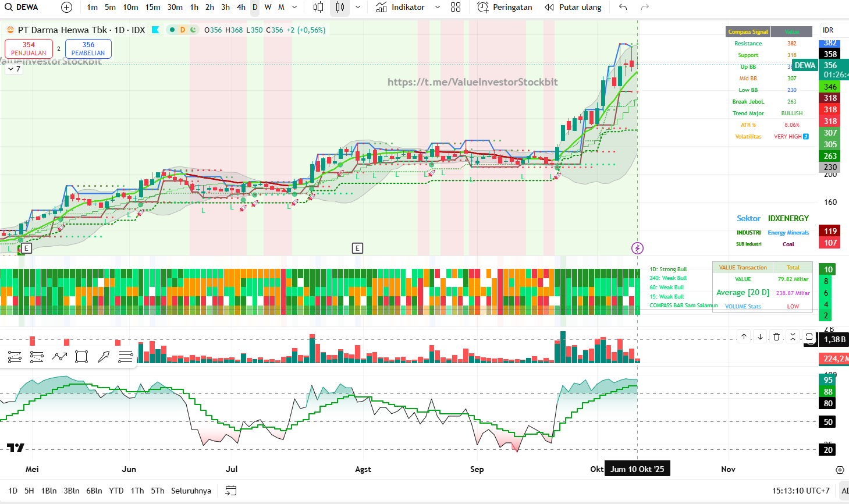Toggle the D daily timeframe button

pos(255,7)
